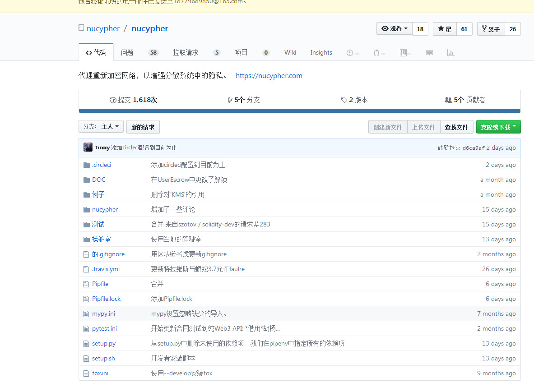Click the DOC folder icon
Screen dimensions: 534x392
[x=87, y=180]
